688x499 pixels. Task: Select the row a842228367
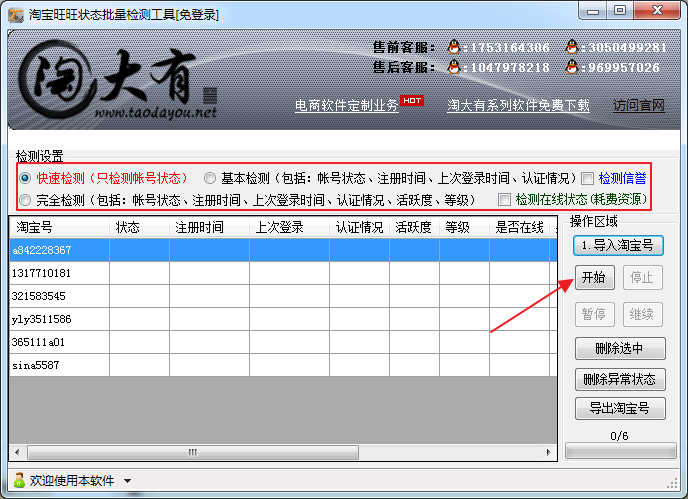point(283,250)
